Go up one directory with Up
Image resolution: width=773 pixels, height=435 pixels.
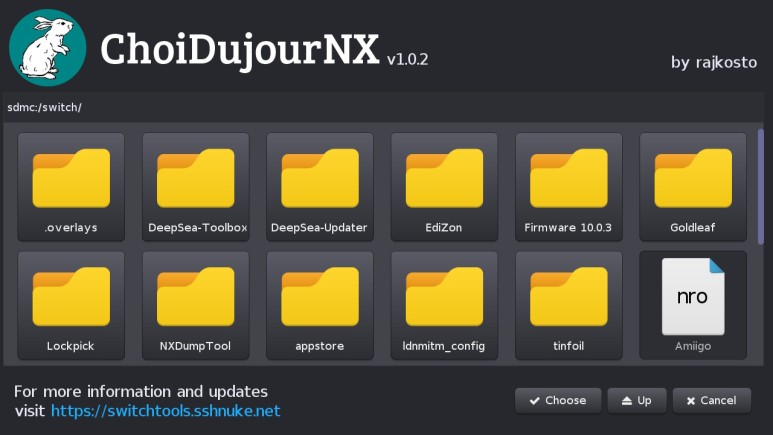point(637,400)
